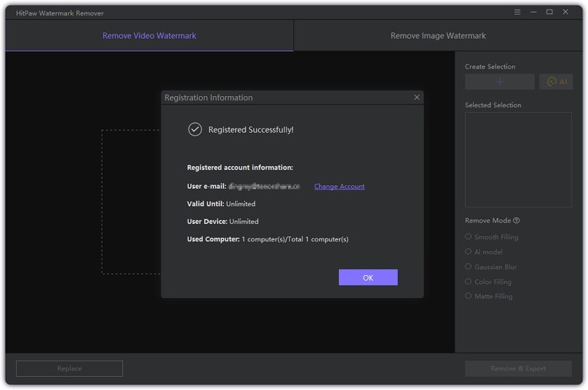Close the HitPaw Watermark Remover window
588x390 pixels.
point(565,12)
